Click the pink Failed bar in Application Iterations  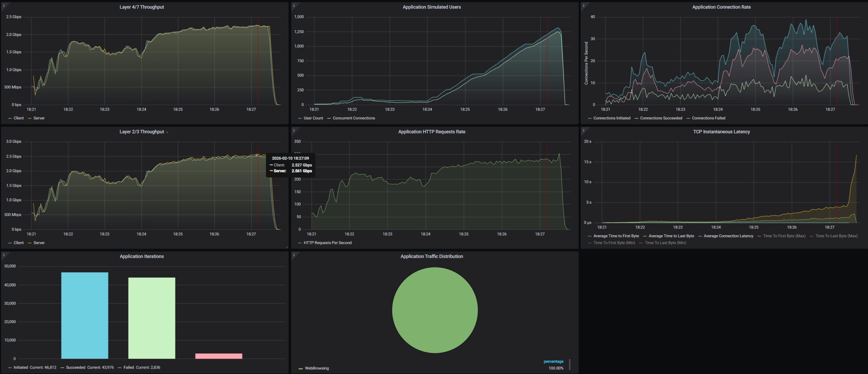pyautogui.click(x=219, y=356)
